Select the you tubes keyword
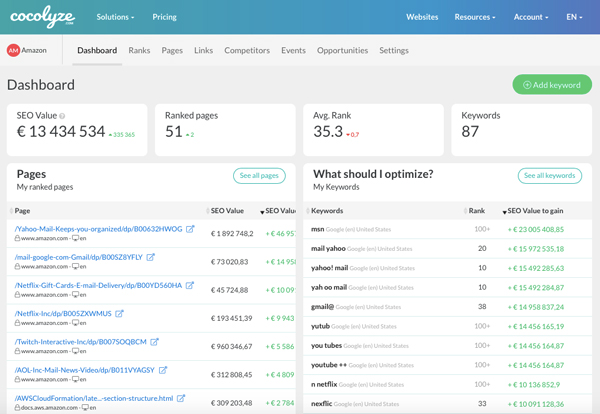Image resolution: width=600 pixels, height=414 pixels. 326,346
